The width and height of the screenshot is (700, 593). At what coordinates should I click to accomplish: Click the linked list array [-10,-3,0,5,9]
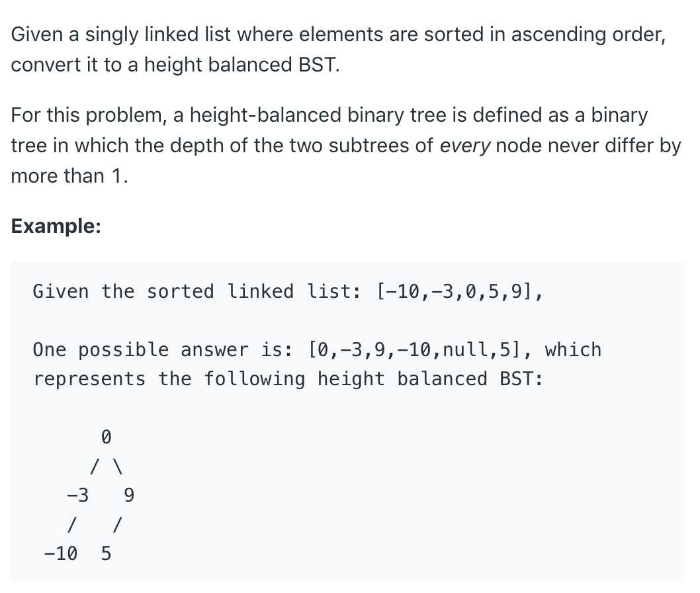click(454, 291)
